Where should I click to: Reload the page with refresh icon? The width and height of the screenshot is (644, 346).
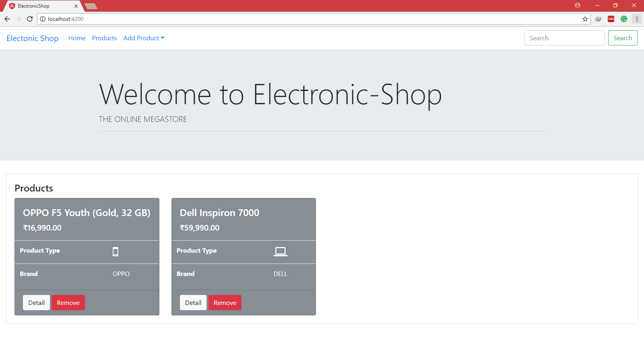click(30, 19)
